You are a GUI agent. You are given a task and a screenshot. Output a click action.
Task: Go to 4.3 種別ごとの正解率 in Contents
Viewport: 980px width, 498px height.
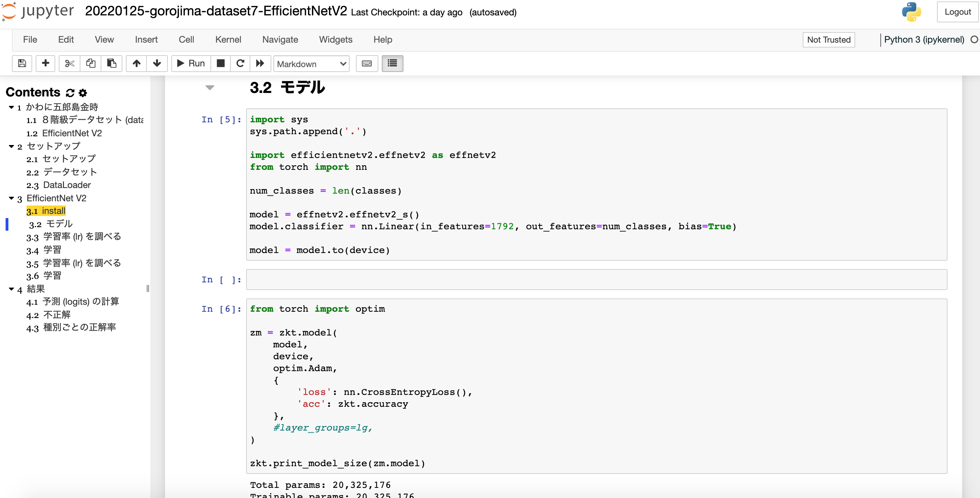pyautogui.click(x=71, y=327)
